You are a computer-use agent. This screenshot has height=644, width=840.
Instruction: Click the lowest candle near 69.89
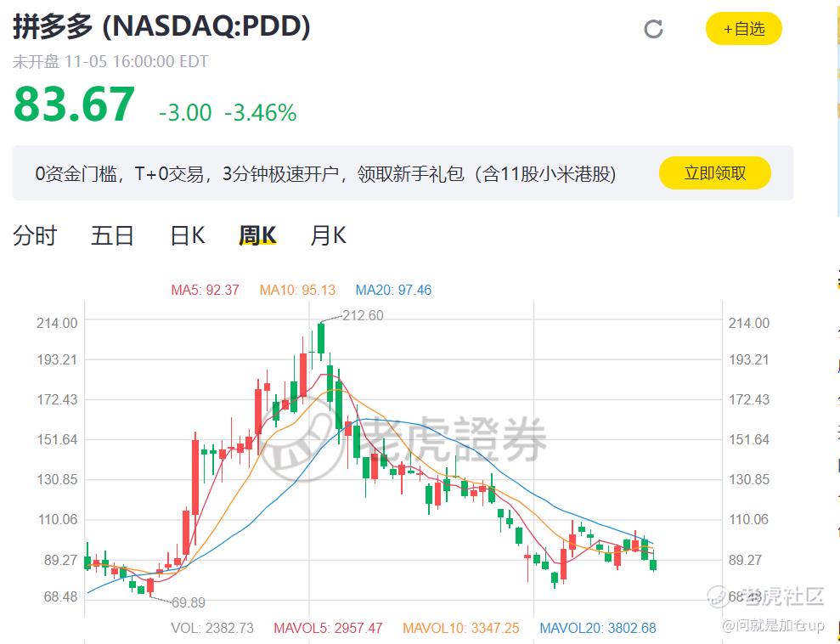click(x=150, y=585)
